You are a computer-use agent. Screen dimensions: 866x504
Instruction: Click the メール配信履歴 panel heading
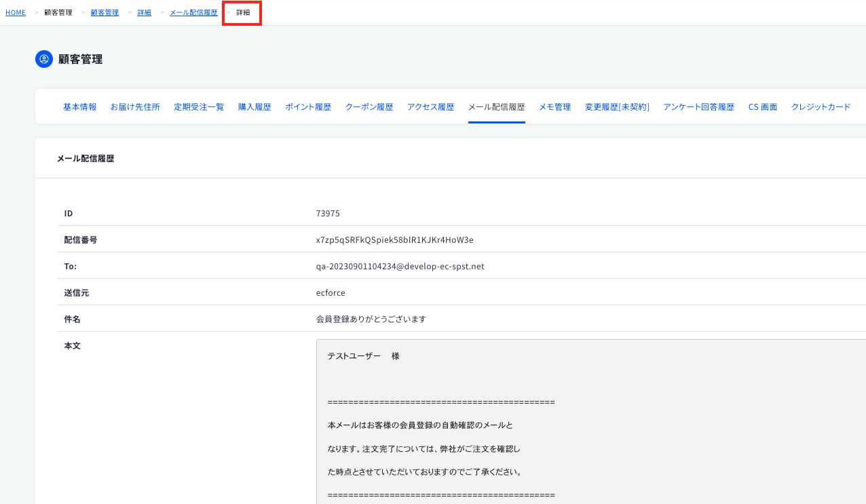click(x=86, y=159)
